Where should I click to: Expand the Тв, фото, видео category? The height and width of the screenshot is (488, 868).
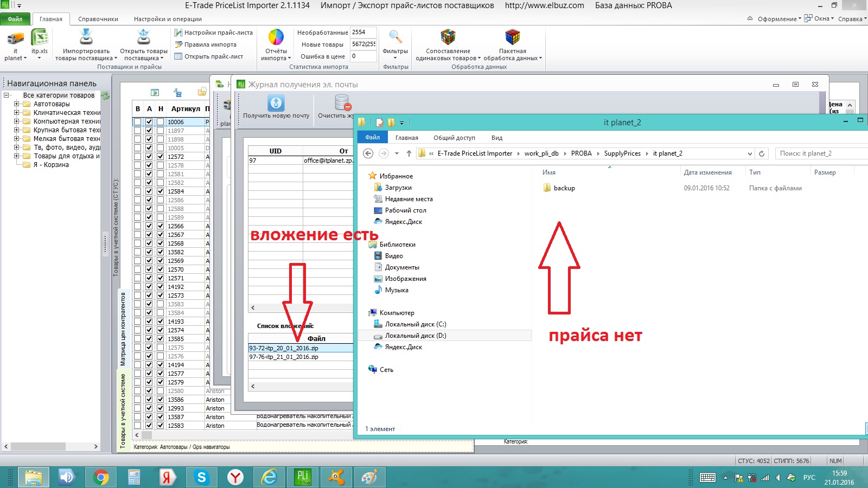pyautogui.click(x=16, y=147)
